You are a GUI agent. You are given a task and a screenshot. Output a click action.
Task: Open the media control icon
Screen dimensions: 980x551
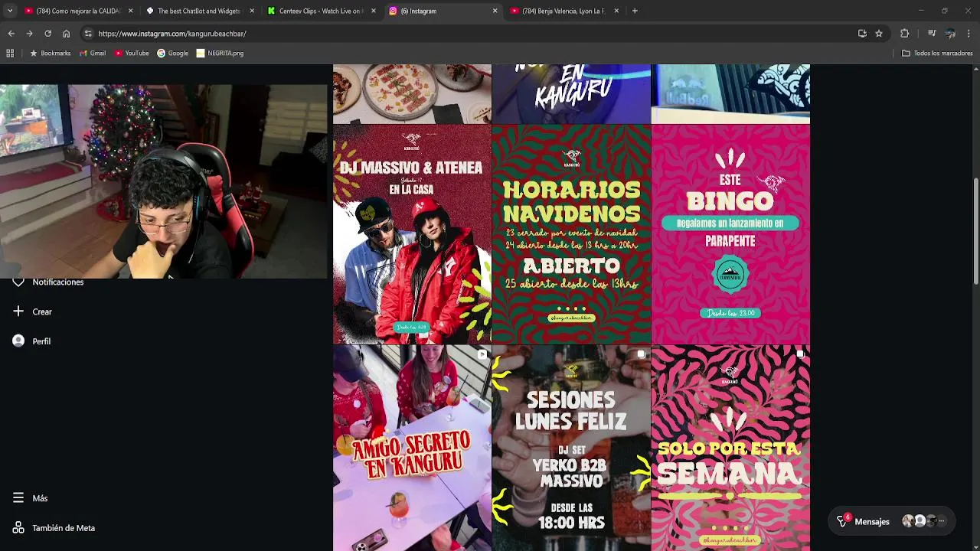[x=932, y=34]
